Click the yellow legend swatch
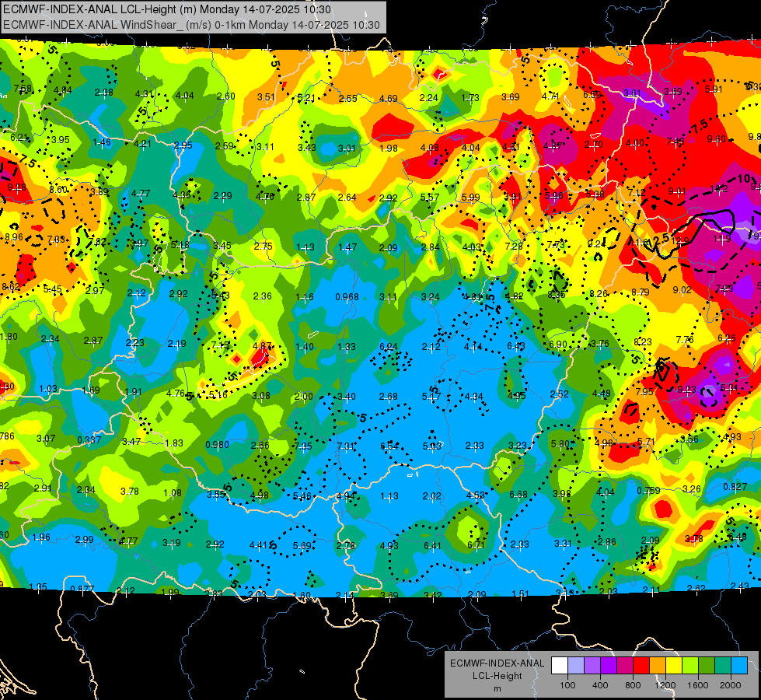 coord(674,666)
